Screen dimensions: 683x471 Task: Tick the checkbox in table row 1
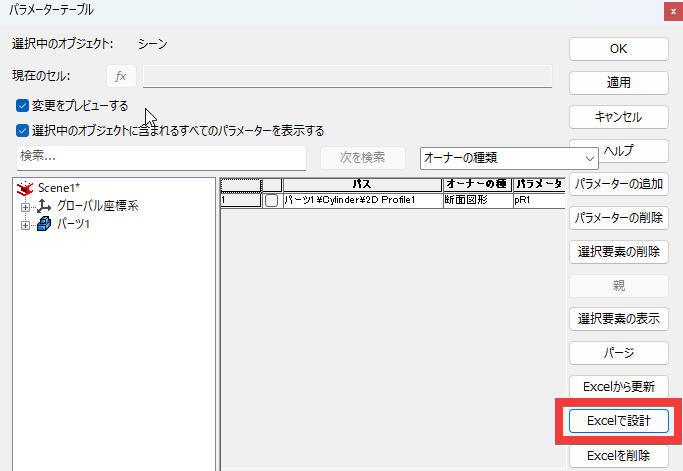tap(271, 200)
